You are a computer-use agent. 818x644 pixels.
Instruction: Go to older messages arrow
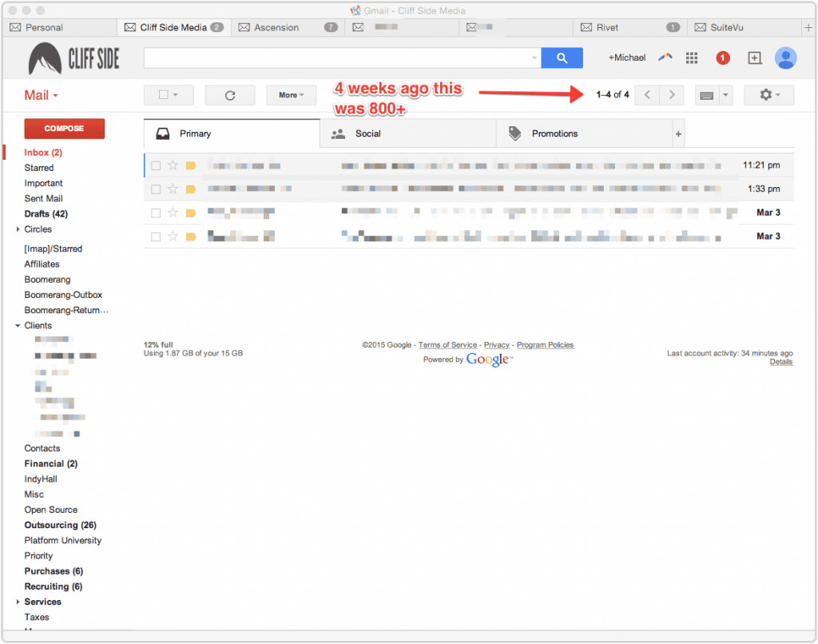coord(672,95)
